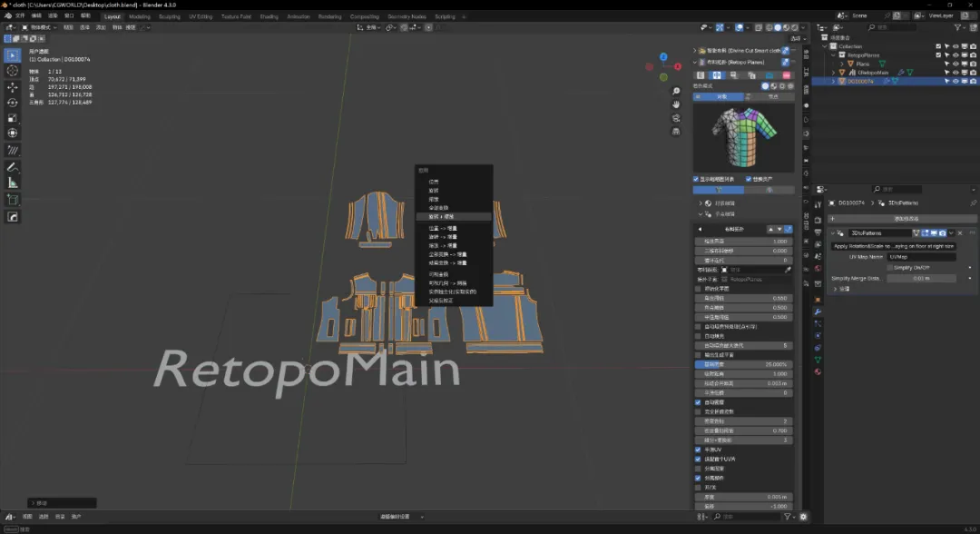Activate the Measure tool
This screenshot has width=980, height=534.
click(13, 183)
